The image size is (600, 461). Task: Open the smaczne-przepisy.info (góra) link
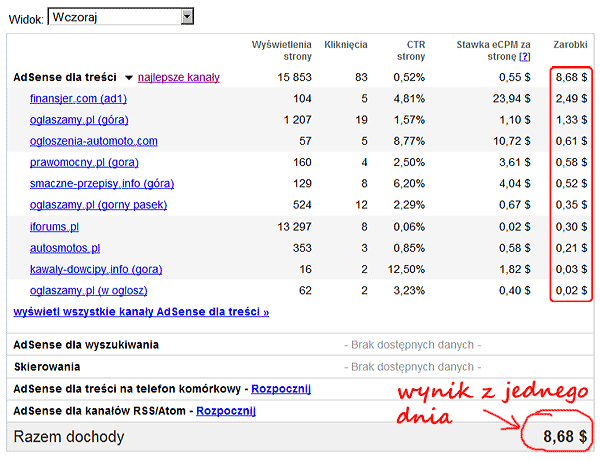coord(102,184)
